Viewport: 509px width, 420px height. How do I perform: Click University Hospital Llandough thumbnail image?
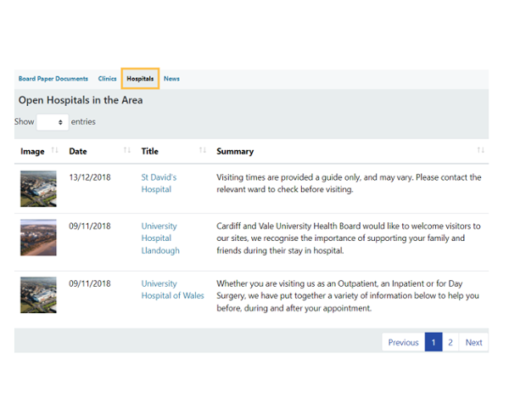38,238
